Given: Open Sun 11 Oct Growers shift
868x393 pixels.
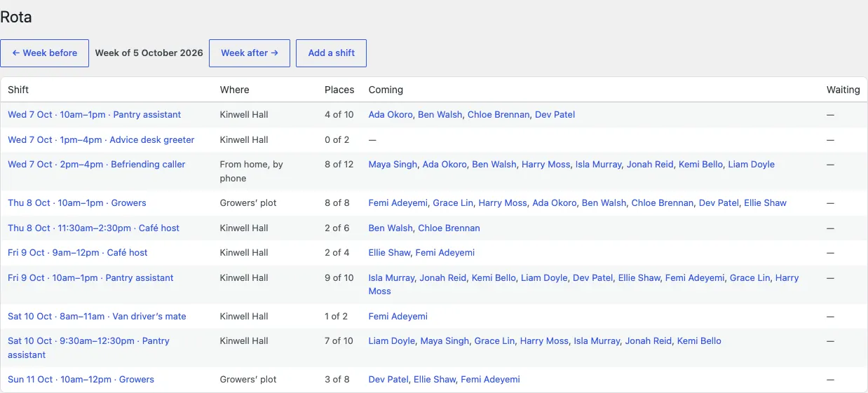Looking at the screenshot, I should click(x=81, y=380).
